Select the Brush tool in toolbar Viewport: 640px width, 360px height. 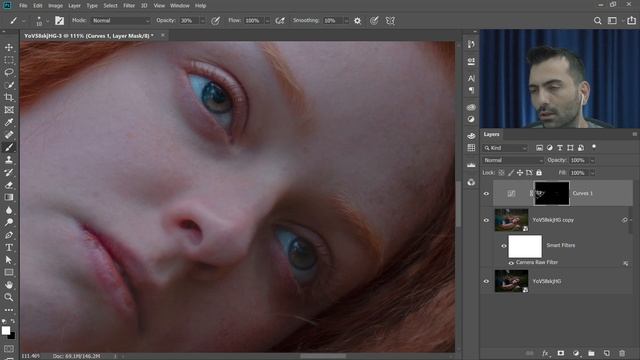point(9,147)
